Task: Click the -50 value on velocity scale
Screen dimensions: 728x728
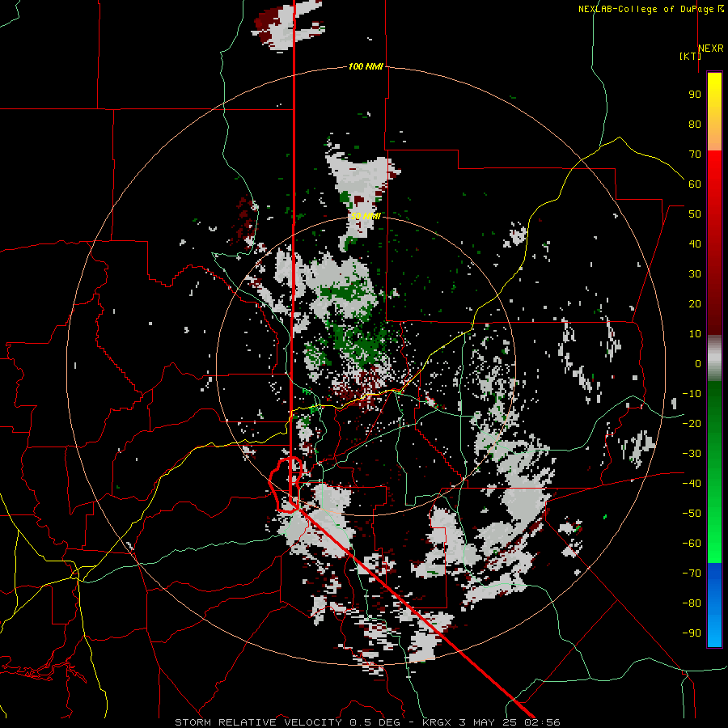Action: click(692, 514)
